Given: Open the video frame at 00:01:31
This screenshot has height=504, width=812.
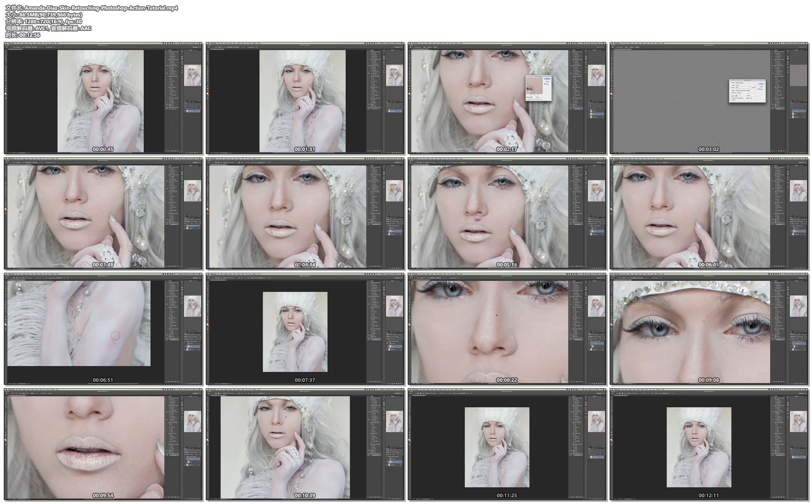Looking at the screenshot, I should 305,98.
